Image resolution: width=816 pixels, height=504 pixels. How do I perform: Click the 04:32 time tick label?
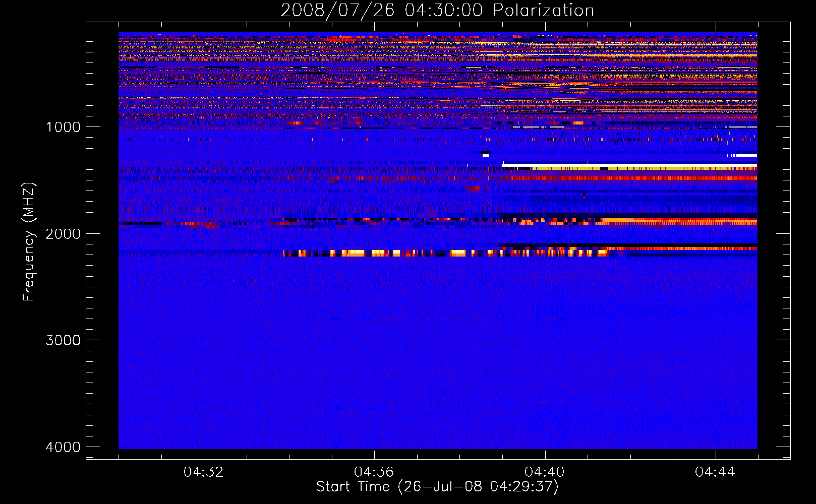203,472
